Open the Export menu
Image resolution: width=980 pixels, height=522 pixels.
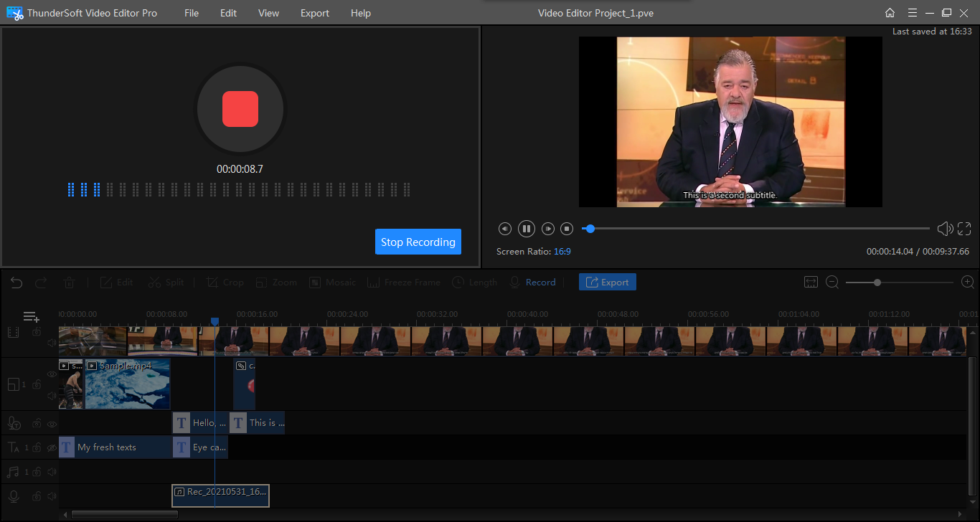315,13
